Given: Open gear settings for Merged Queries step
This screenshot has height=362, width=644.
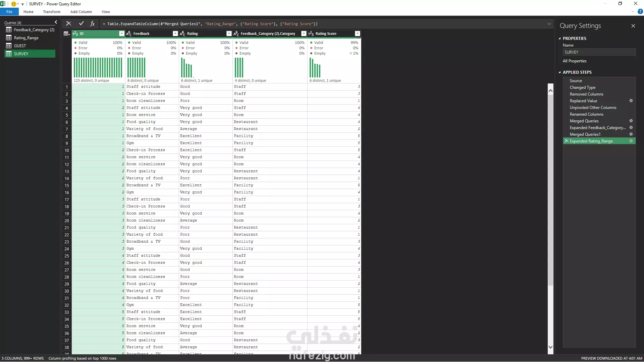Looking at the screenshot, I should (x=631, y=121).
